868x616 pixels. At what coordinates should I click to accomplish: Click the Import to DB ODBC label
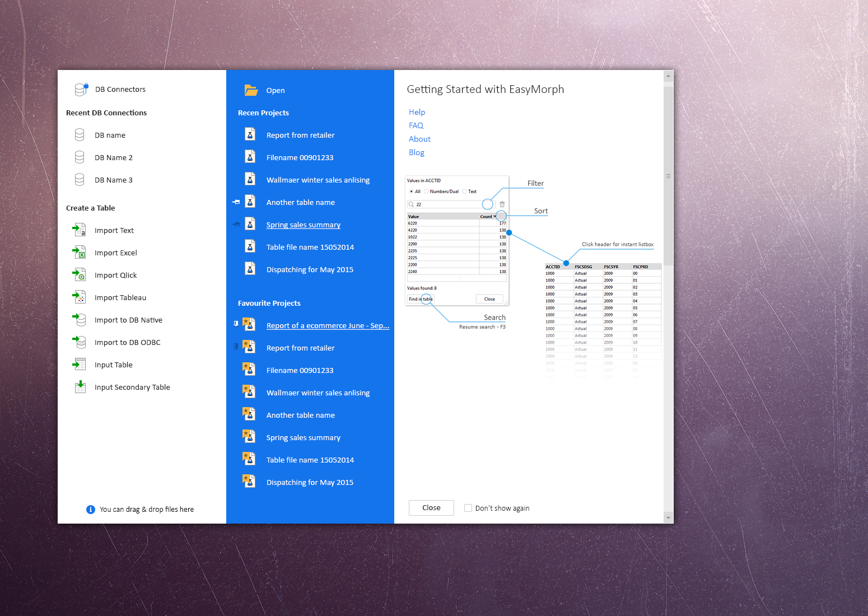click(x=128, y=342)
